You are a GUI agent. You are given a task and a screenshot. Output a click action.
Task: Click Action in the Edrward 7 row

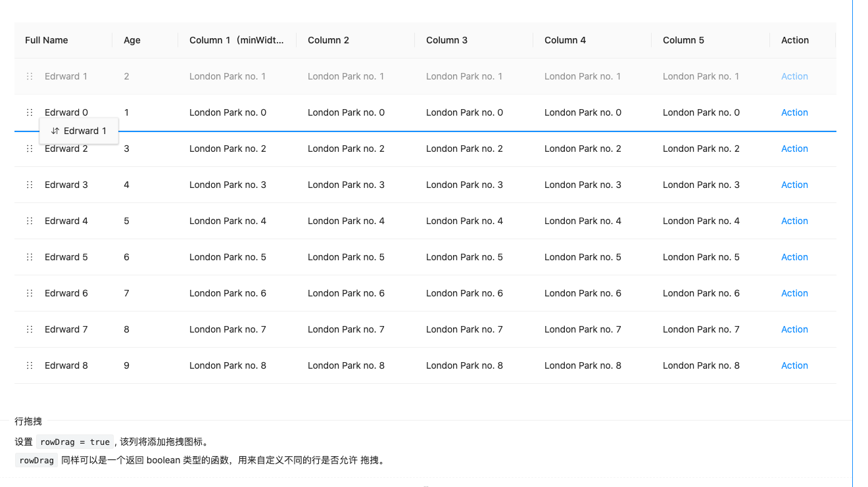pyautogui.click(x=794, y=329)
